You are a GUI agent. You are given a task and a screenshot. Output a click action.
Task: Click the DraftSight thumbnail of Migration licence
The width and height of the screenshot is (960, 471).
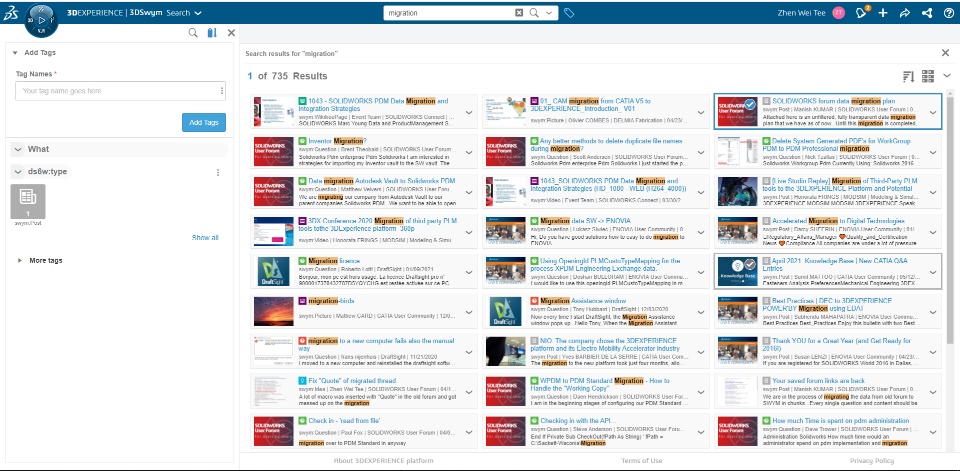(274, 271)
